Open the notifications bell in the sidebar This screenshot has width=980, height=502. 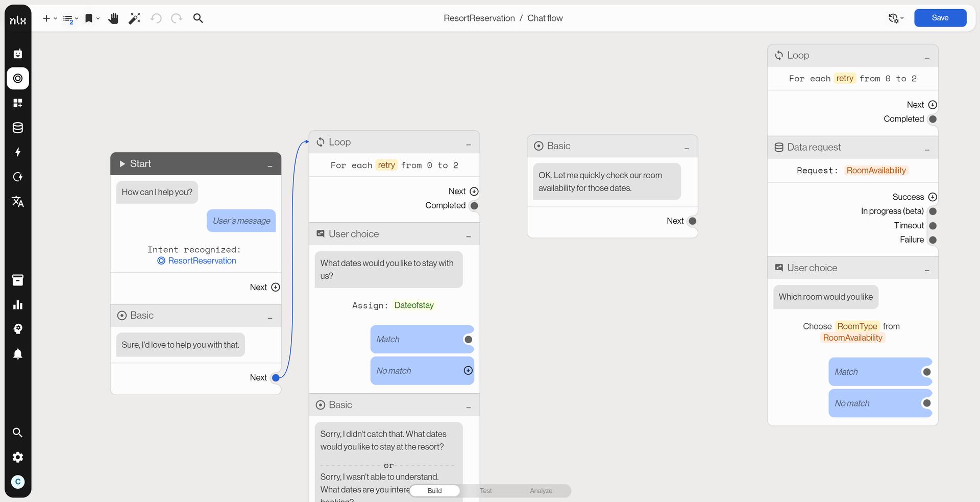(17, 354)
